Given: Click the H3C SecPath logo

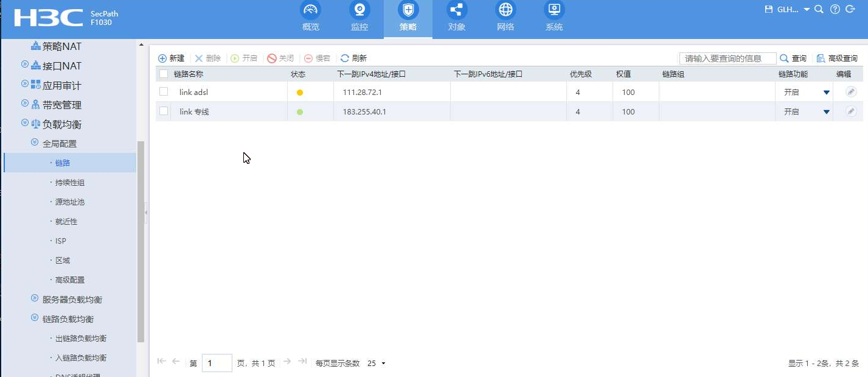Looking at the screenshot, I should (x=66, y=18).
